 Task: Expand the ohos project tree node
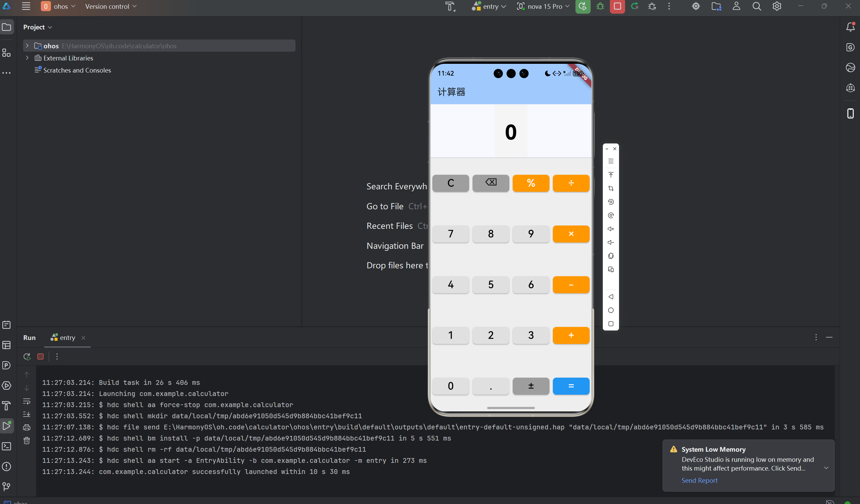click(x=27, y=46)
